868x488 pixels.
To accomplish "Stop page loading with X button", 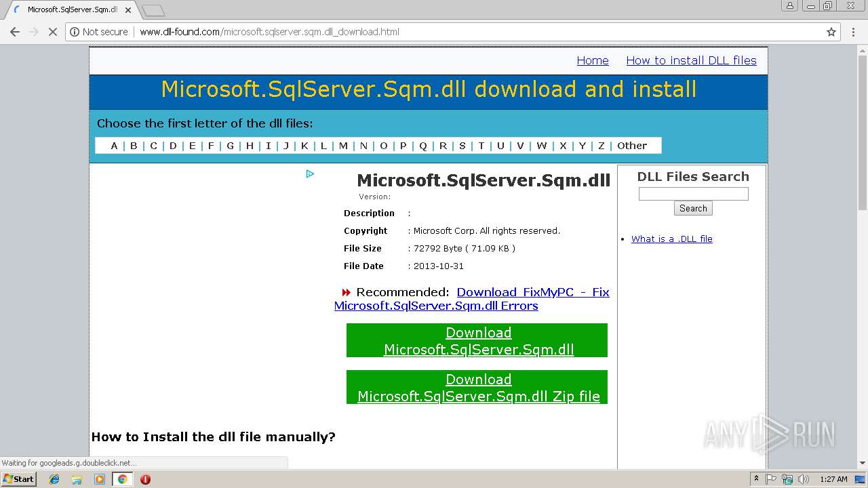I will 52,32.
